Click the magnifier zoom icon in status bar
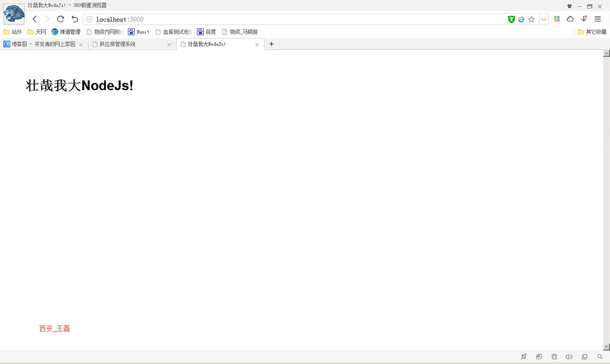Image resolution: width=610 pixels, height=364 pixels. tap(600, 357)
